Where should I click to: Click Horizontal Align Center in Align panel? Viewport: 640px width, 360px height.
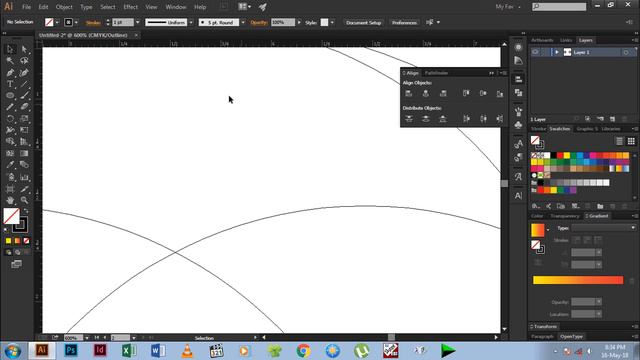[426, 93]
